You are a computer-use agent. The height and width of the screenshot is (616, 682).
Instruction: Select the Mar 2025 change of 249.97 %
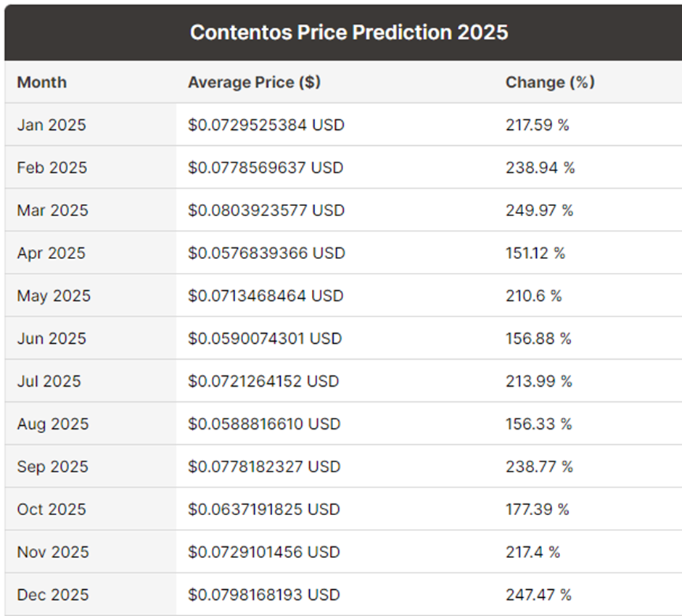click(539, 210)
